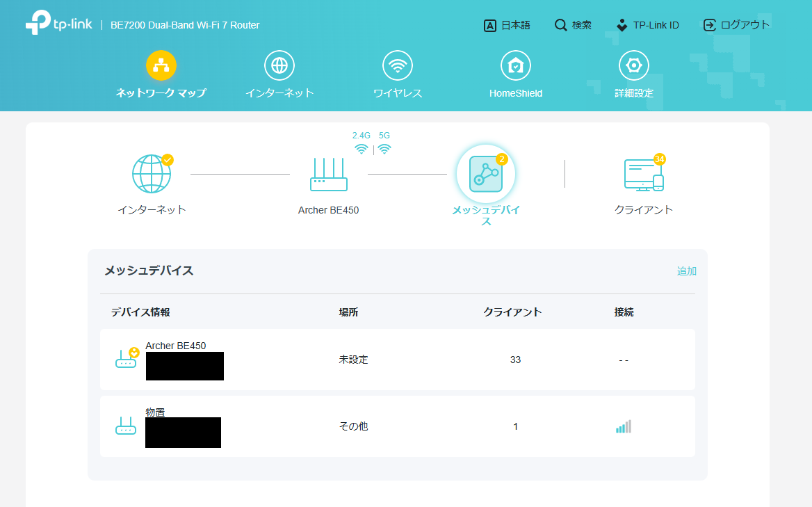Click the その他 location cell

tap(354, 426)
